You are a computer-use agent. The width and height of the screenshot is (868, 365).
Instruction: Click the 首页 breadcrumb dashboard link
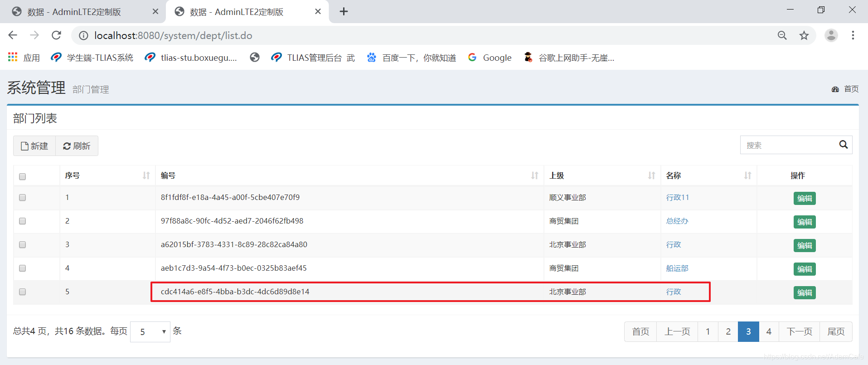tap(845, 89)
